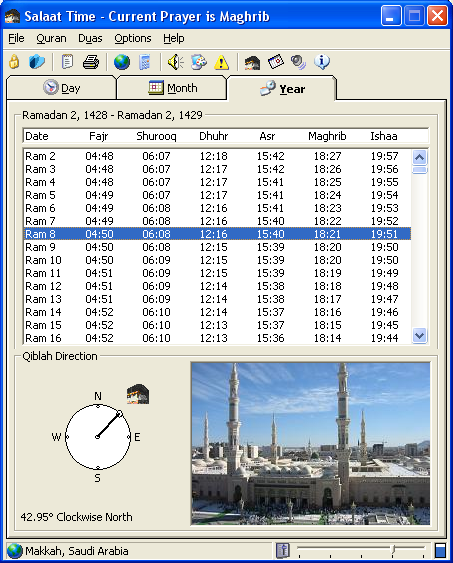Open the color palette appearance icon

click(x=199, y=62)
